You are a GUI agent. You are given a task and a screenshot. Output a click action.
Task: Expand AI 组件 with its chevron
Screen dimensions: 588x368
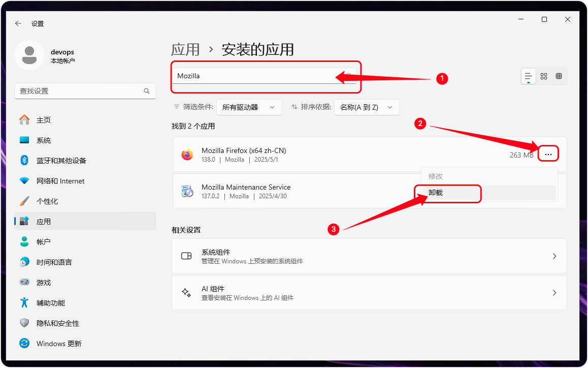[x=554, y=293]
